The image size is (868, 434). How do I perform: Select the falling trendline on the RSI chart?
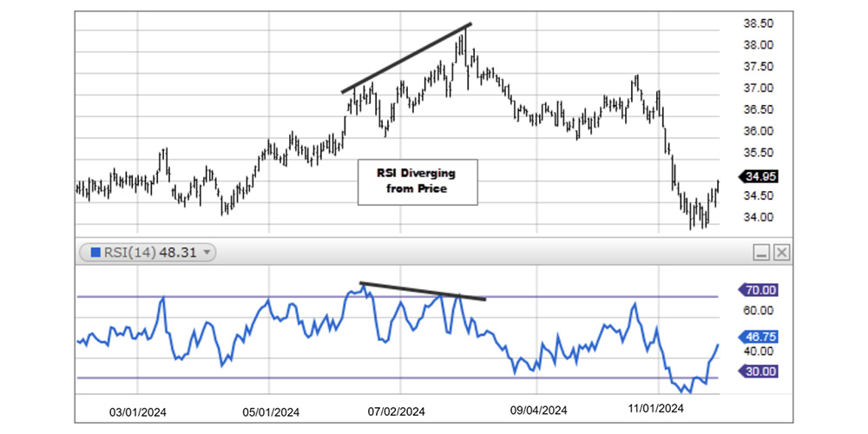click(x=423, y=292)
